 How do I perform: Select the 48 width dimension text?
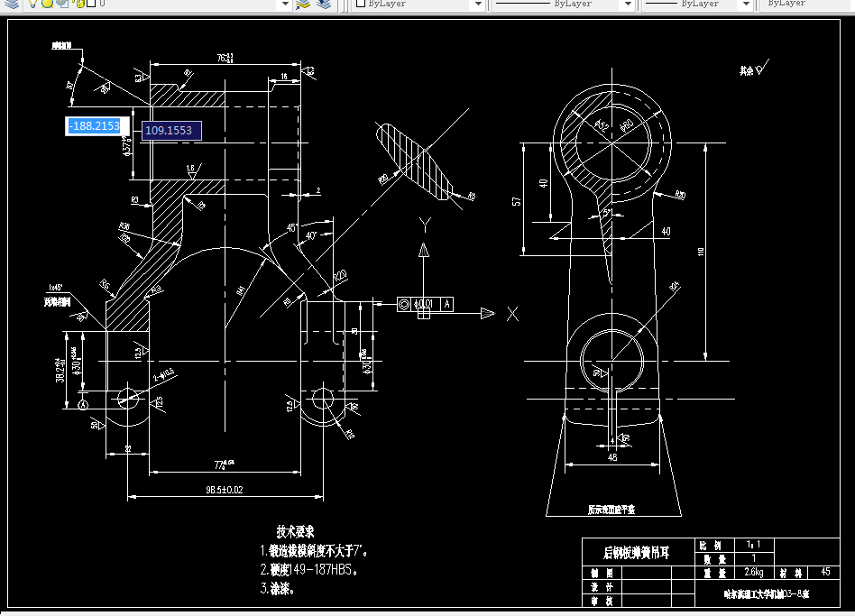point(611,457)
